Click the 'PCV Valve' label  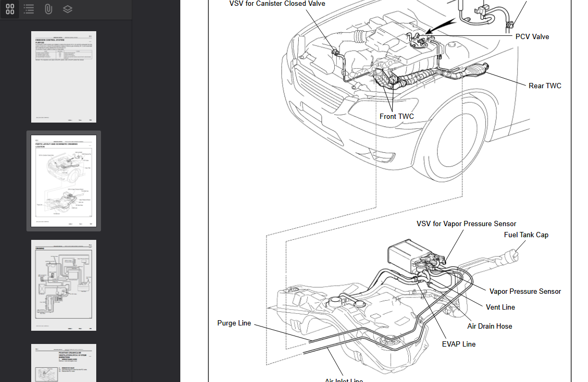(x=532, y=37)
